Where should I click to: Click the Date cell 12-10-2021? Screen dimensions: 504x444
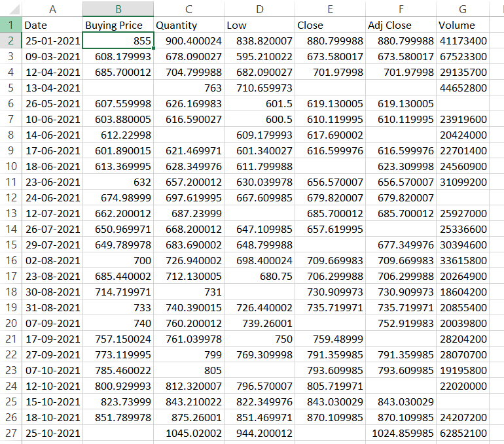[52, 386]
